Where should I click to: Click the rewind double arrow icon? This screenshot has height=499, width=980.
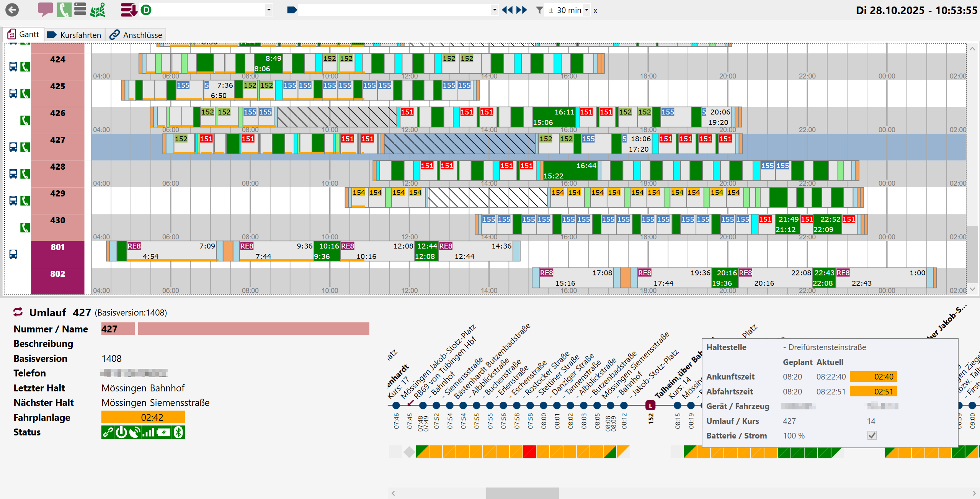pos(507,10)
